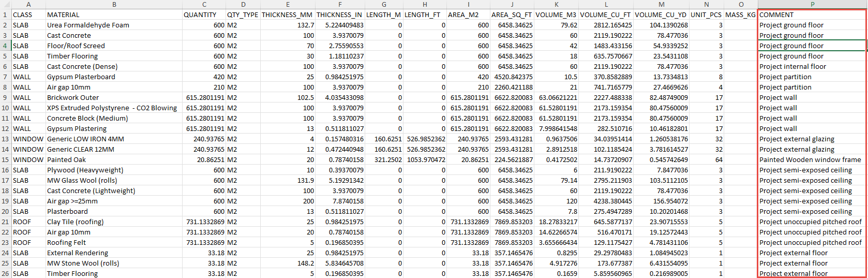
Task: Click the select-all corner of the grid
Action: (x=5, y=4)
